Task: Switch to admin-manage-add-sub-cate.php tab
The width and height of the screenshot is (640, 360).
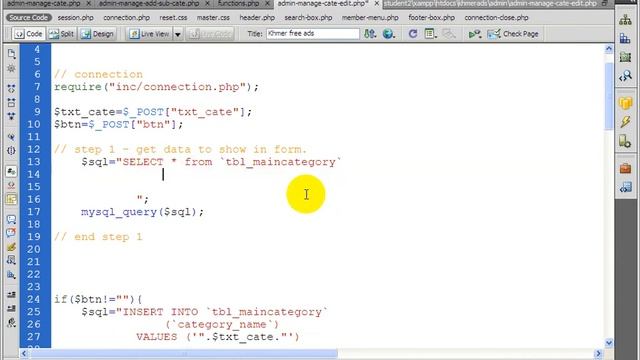Action: pos(149,3)
